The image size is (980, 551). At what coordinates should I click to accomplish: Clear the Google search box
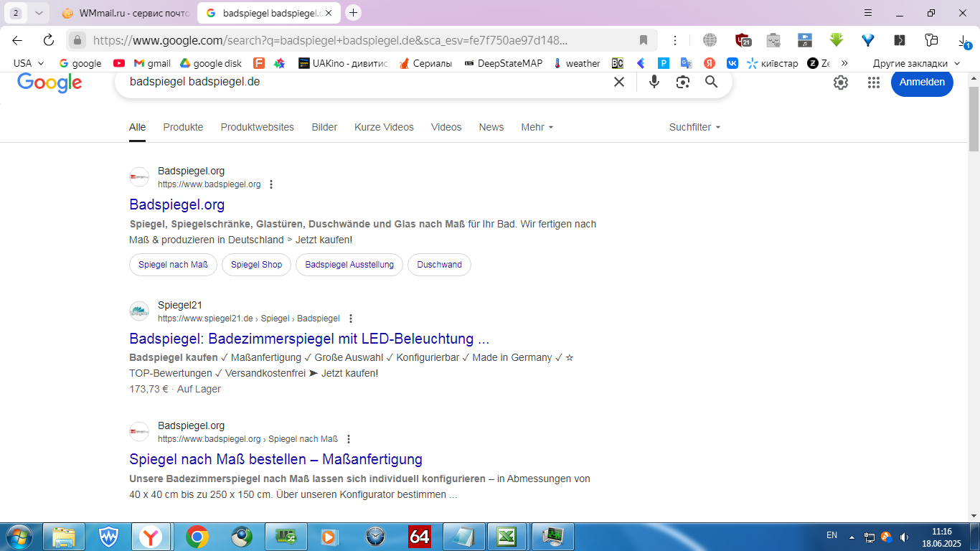[619, 82]
